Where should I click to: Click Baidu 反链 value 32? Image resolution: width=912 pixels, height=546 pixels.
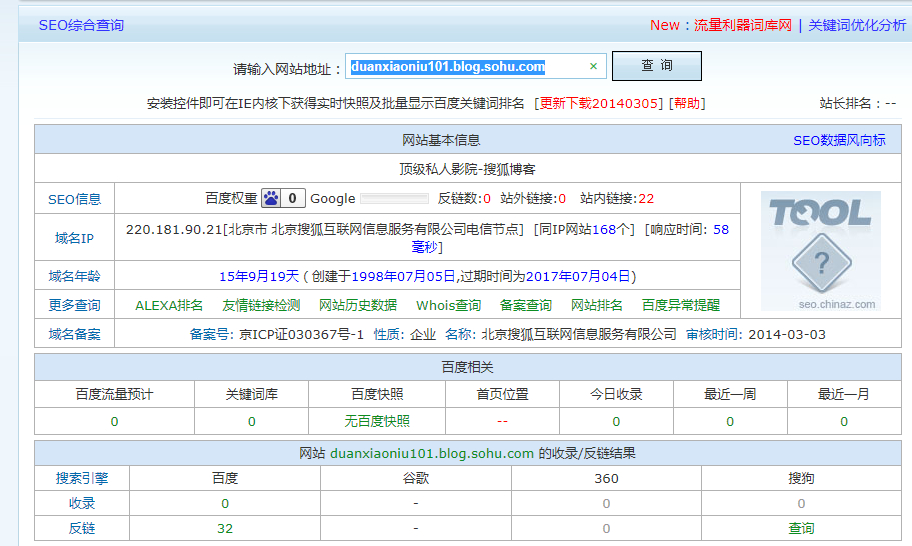coord(225,529)
